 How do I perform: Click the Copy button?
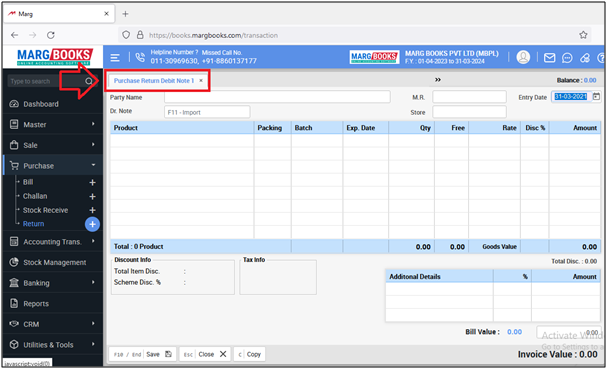(249, 354)
